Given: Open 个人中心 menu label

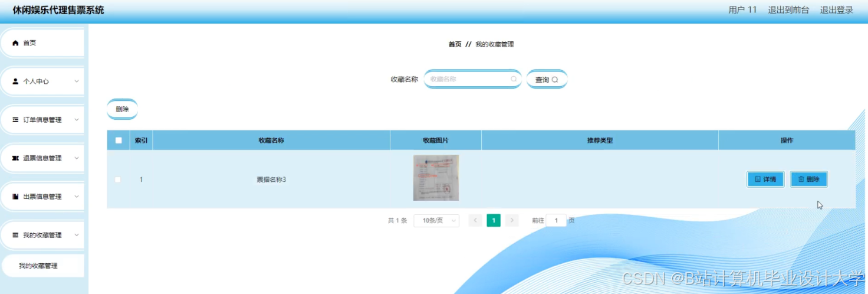Looking at the screenshot, I should pos(36,81).
